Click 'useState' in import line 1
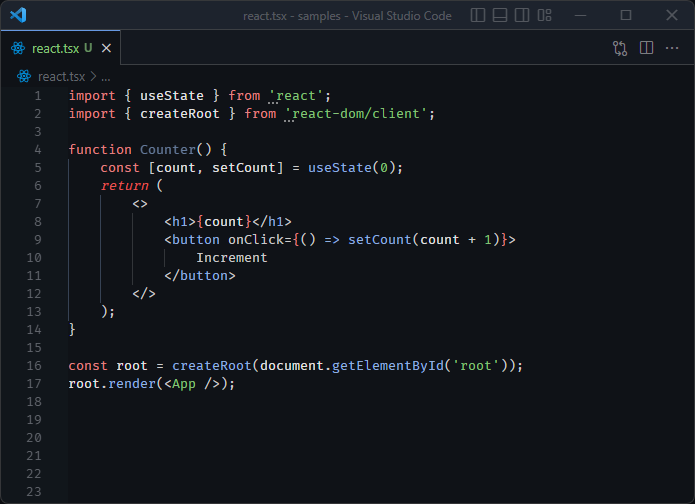Image resolution: width=695 pixels, height=504 pixels. (172, 96)
